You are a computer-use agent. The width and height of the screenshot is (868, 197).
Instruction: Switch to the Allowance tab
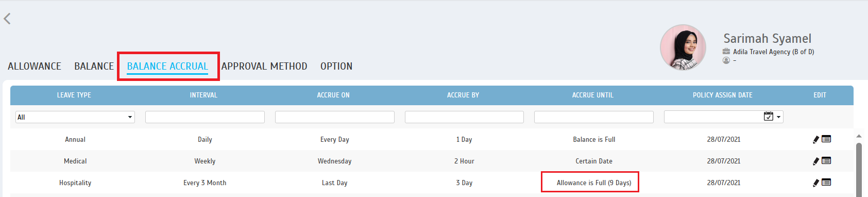coord(35,66)
